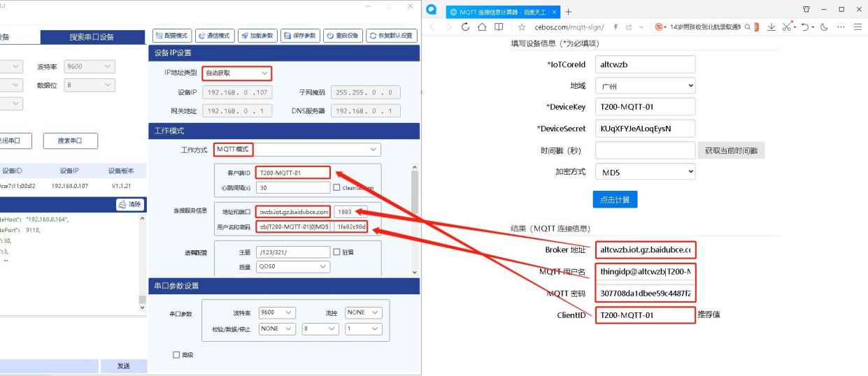The height and width of the screenshot is (376, 868).
Task: Open the stop bits 1 dropdown
Action: pos(364,328)
